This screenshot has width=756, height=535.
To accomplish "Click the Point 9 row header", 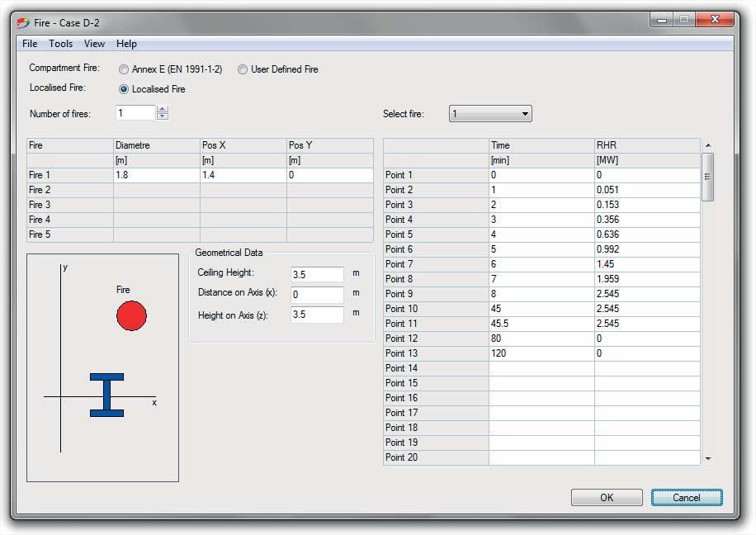I will [436, 294].
